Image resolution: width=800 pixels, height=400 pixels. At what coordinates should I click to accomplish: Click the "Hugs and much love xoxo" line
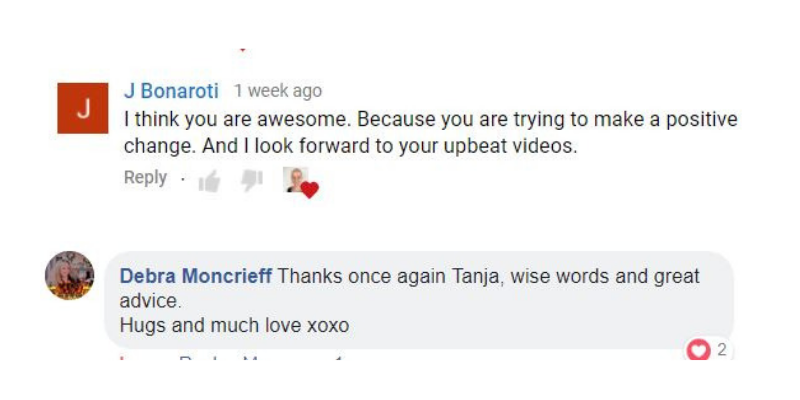click(x=233, y=325)
